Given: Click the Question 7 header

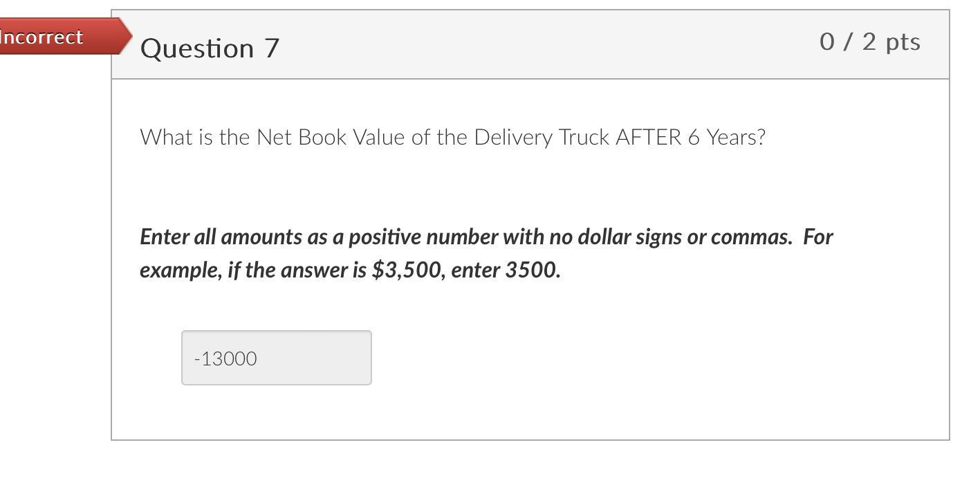Looking at the screenshot, I should point(209,48).
